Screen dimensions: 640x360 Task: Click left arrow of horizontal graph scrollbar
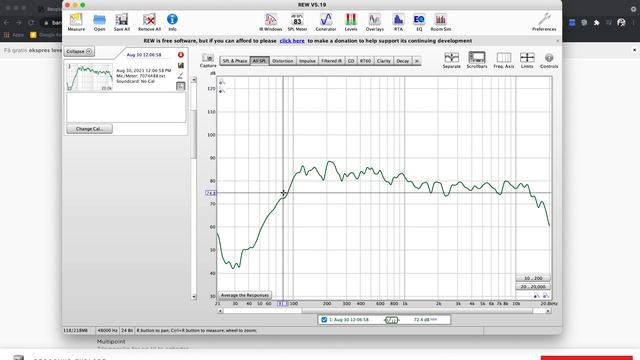(x=220, y=311)
